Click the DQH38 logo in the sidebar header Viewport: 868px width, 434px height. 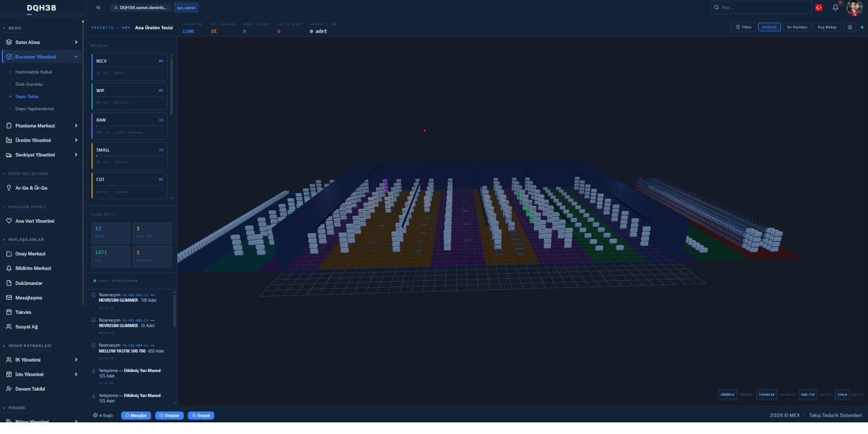(41, 8)
